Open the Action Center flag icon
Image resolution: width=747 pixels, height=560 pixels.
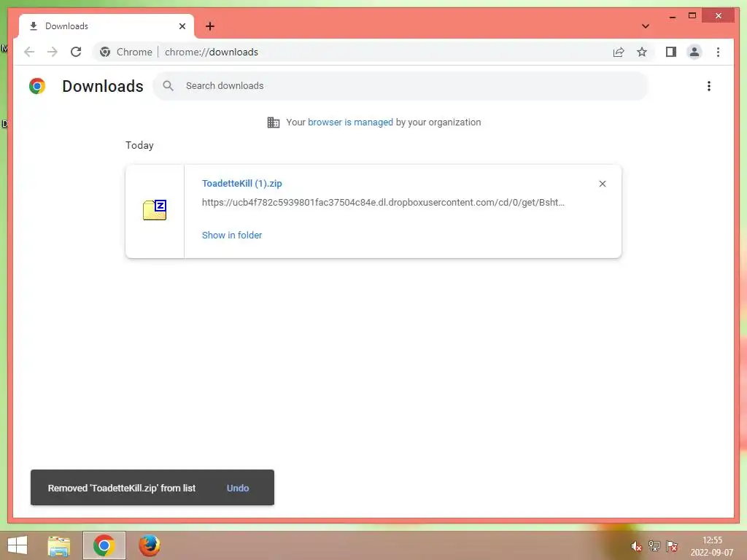pos(672,546)
